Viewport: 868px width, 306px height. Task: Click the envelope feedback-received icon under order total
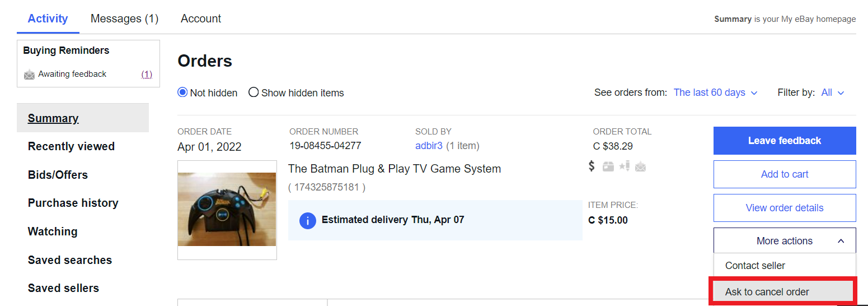(x=640, y=166)
